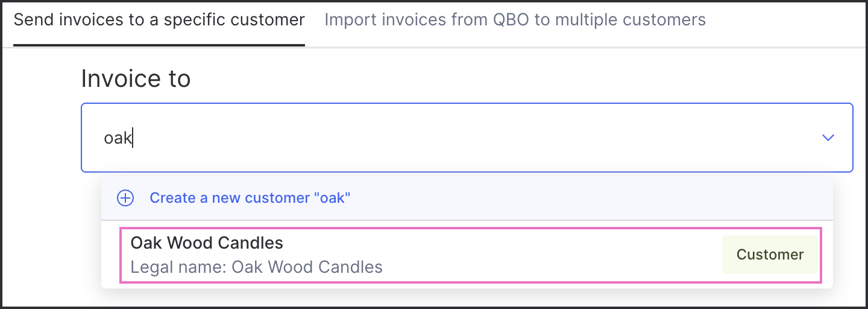Image resolution: width=868 pixels, height=309 pixels.
Task: Open the Invoice to combo box
Action: [x=467, y=138]
